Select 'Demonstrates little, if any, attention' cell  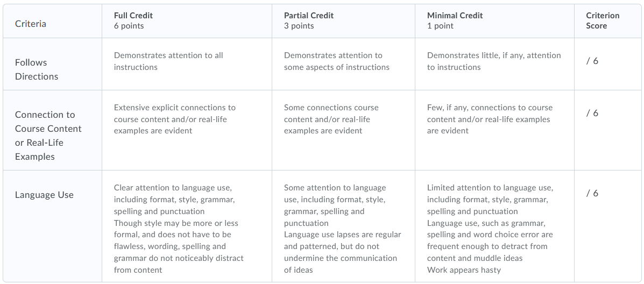coord(493,61)
